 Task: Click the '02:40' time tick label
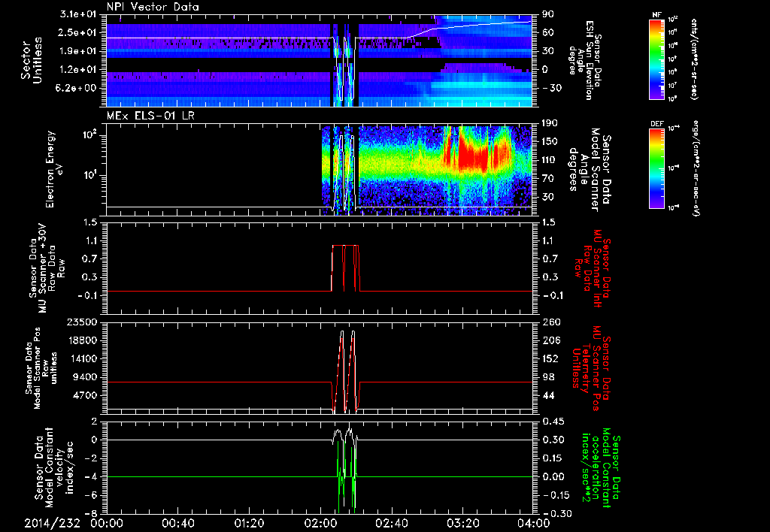pos(391,524)
